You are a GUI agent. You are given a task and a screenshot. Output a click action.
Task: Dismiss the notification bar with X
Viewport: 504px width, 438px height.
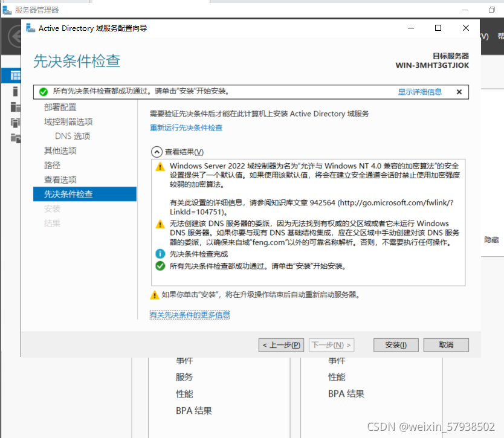(459, 92)
